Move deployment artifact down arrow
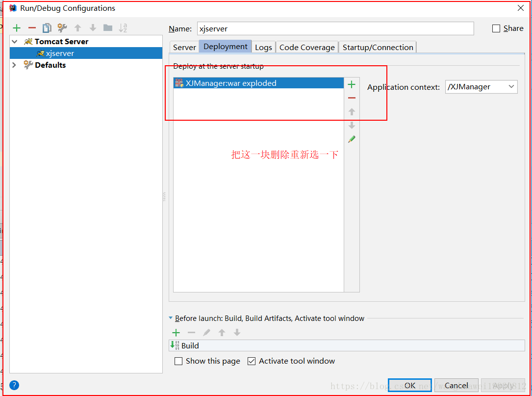The image size is (532, 396). pyautogui.click(x=352, y=125)
